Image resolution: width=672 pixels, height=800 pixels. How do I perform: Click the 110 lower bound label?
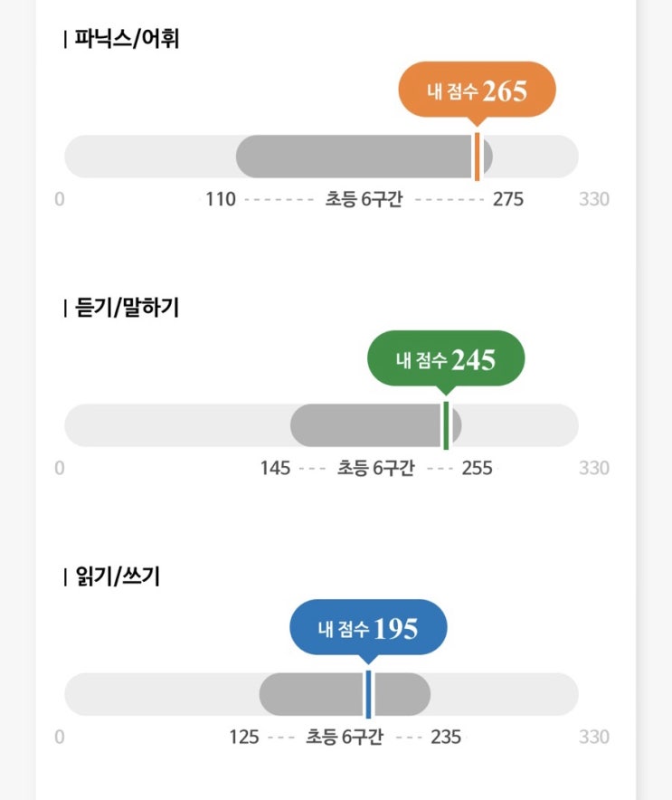click(220, 199)
